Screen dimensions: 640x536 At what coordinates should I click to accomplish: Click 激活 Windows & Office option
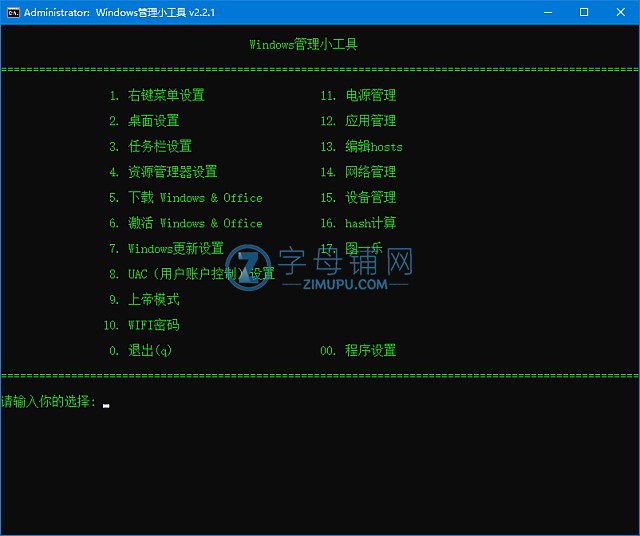tap(194, 223)
